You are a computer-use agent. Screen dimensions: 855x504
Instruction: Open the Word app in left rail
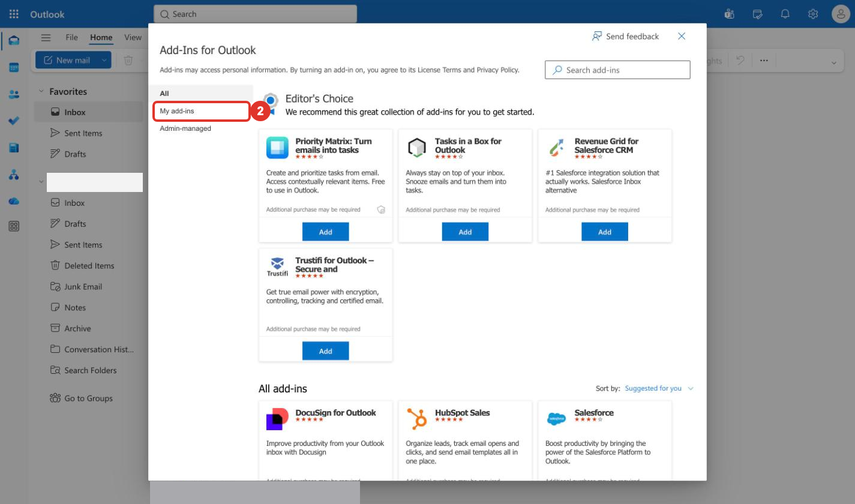14,148
